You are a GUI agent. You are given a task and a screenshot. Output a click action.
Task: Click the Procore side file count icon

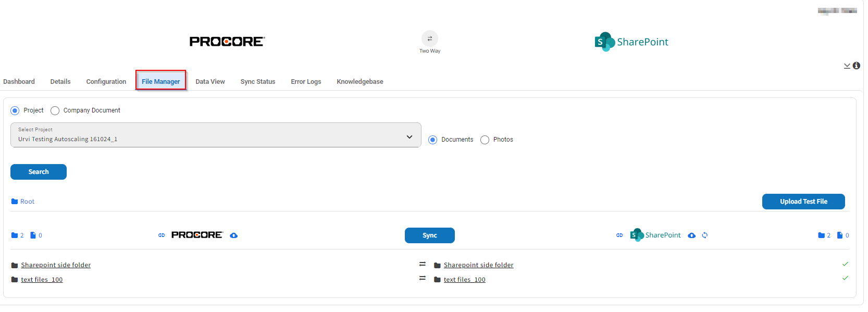pyautogui.click(x=33, y=235)
